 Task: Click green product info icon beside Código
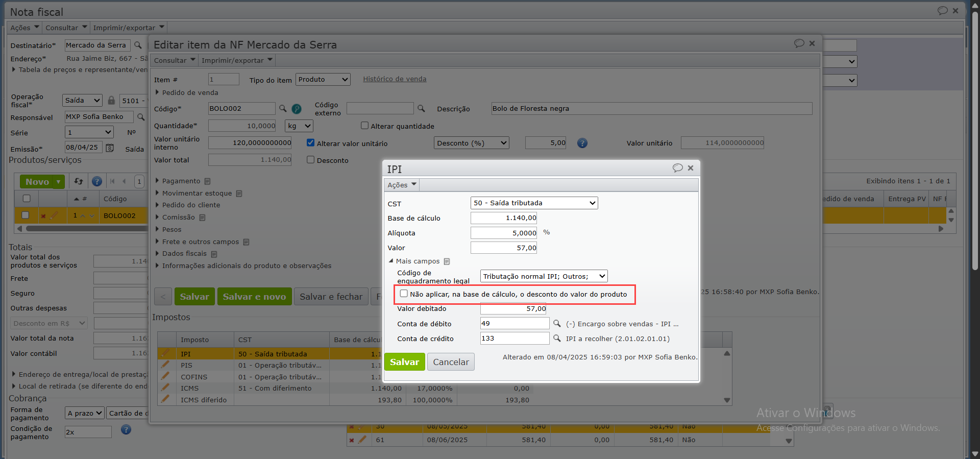click(x=297, y=109)
